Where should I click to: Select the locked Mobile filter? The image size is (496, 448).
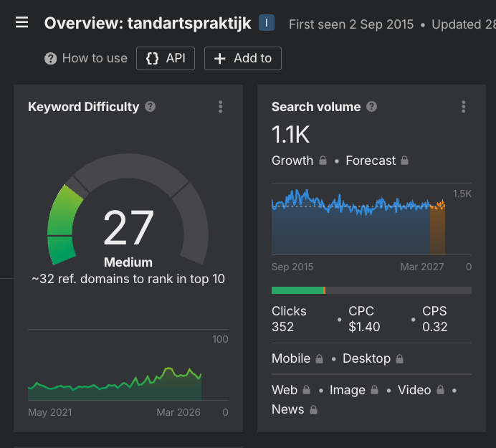(297, 358)
